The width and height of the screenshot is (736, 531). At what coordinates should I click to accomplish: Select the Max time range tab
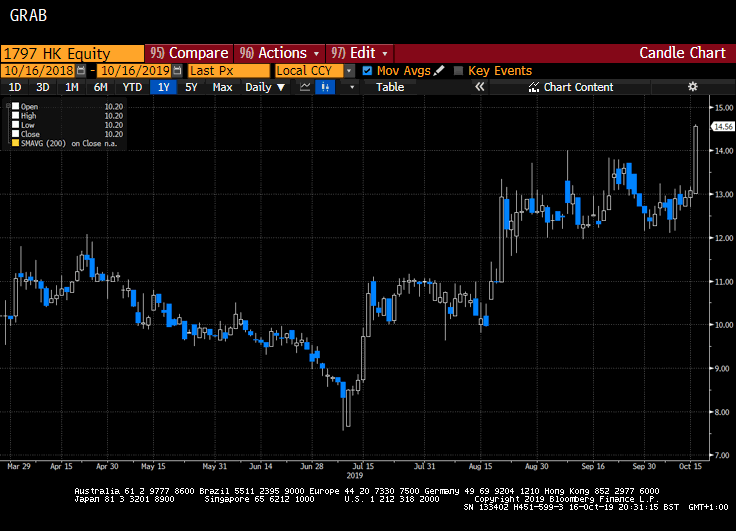222,87
